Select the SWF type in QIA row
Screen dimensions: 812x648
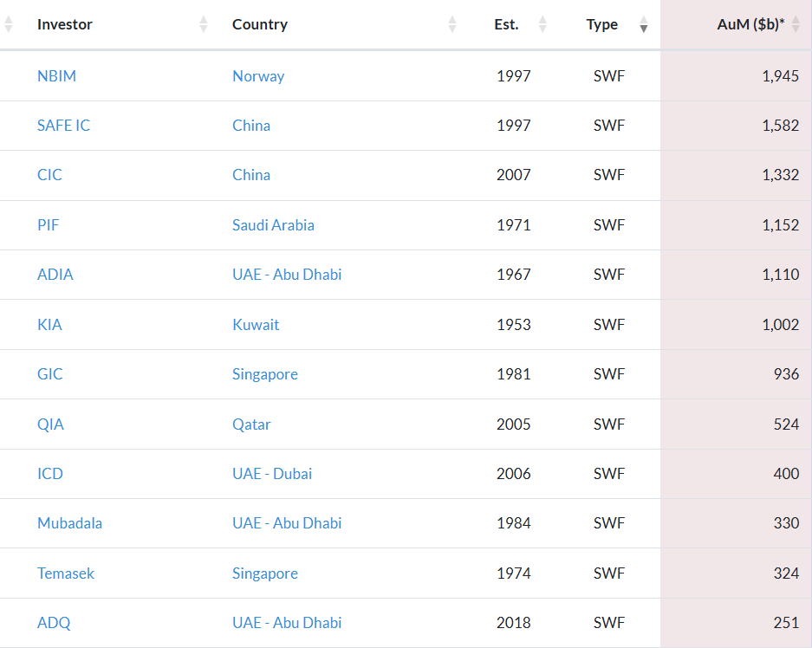[x=609, y=424]
